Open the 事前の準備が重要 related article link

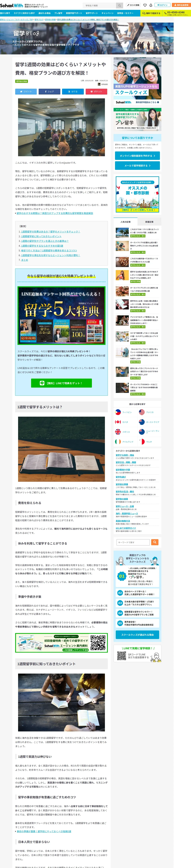(x=44, y=831)
